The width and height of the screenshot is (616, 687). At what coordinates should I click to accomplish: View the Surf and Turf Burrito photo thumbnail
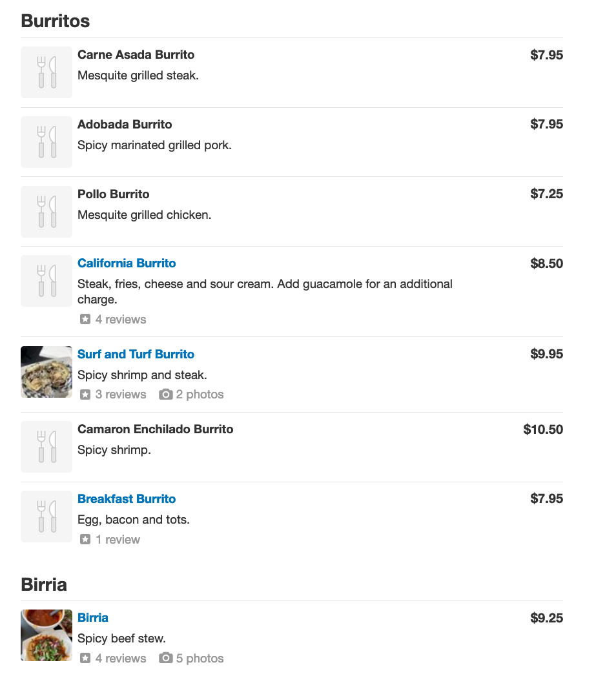click(46, 372)
